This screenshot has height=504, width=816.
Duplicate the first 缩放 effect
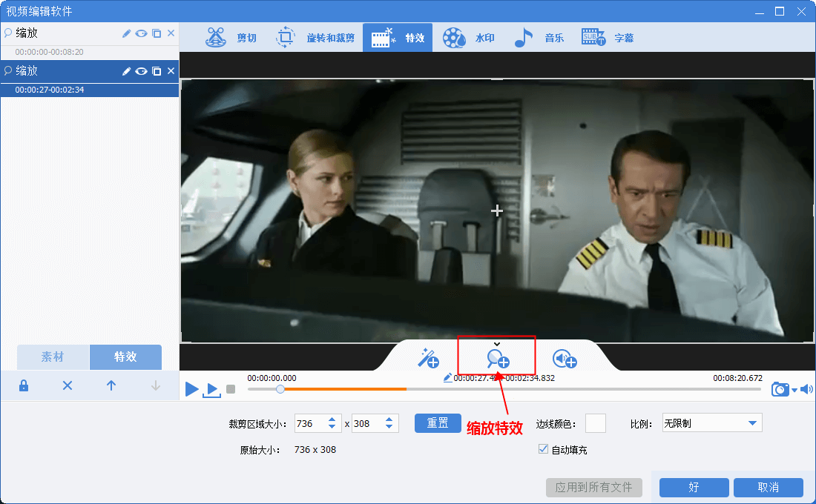[156, 33]
